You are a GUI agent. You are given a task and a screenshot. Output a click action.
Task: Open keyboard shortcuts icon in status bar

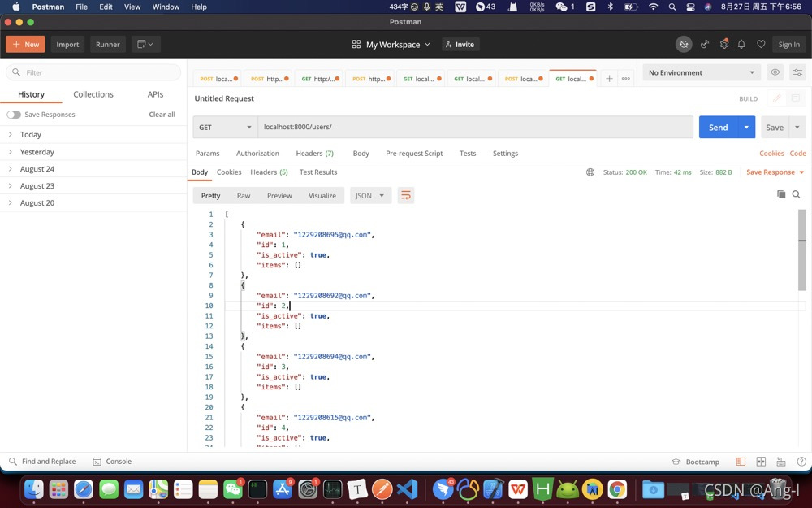pyautogui.click(x=781, y=462)
